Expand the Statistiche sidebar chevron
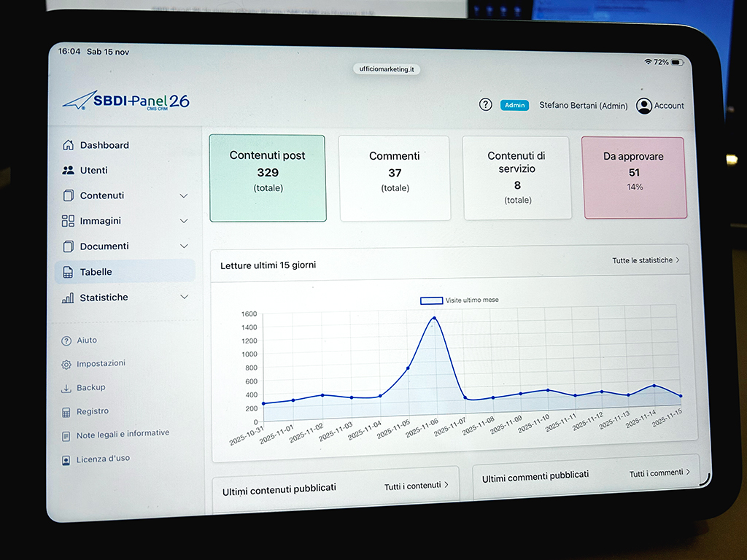 [184, 297]
